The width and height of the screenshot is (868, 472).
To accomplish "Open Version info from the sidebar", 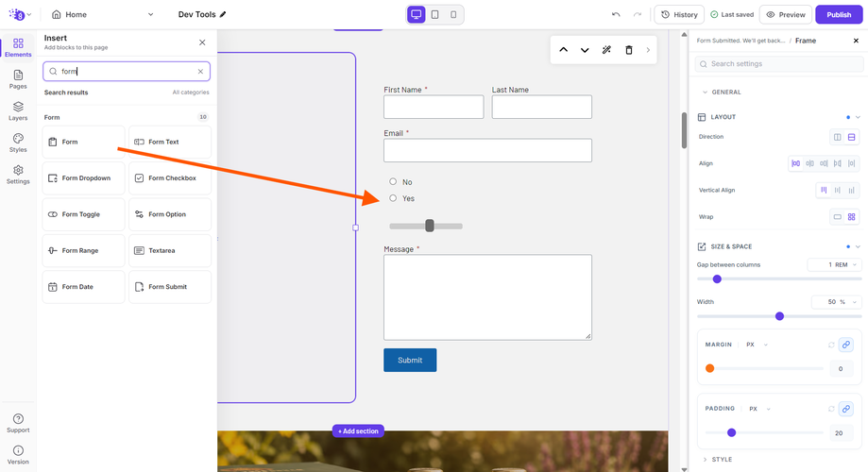I will pos(18,455).
